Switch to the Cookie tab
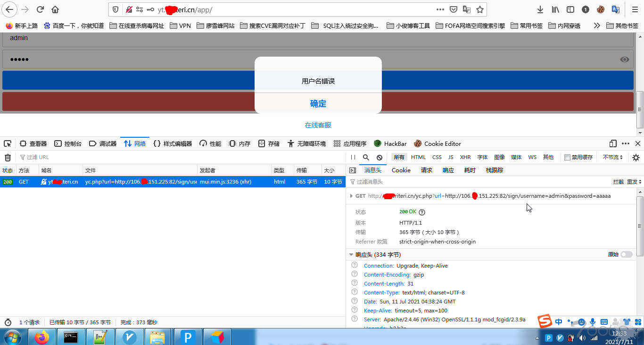Screen dimensions: 644x345 point(401,170)
